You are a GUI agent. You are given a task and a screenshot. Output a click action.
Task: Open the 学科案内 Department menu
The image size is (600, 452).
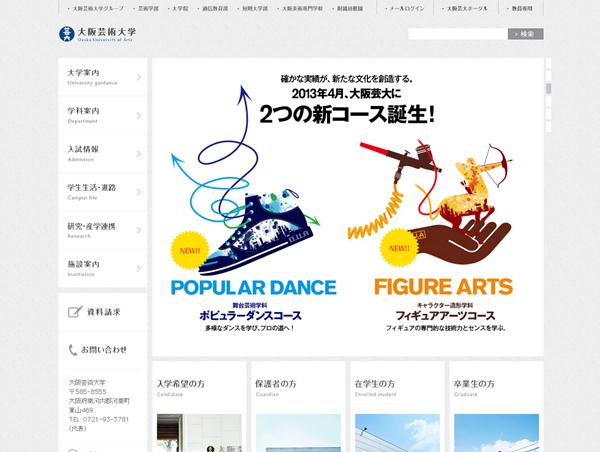pos(103,115)
